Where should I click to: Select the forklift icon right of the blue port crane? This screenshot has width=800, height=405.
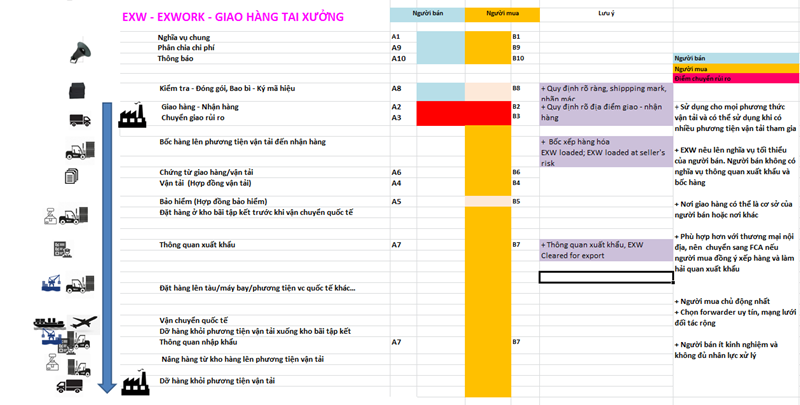point(80,285)
